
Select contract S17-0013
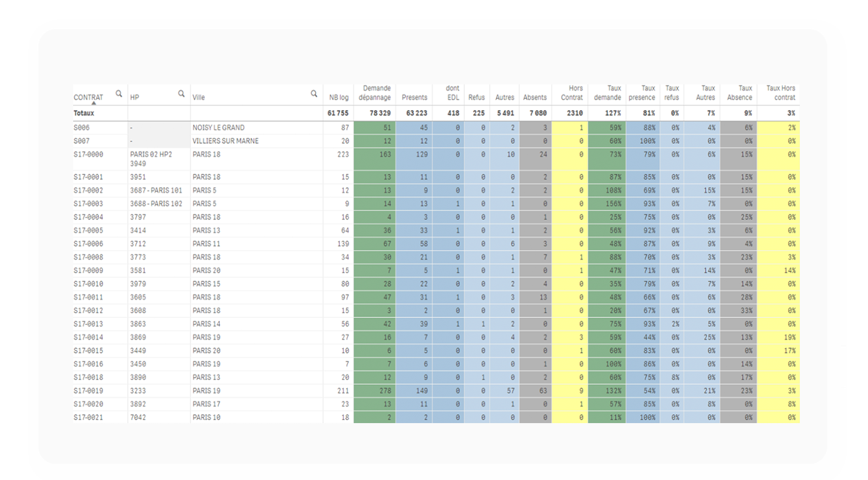pos(89,324)
